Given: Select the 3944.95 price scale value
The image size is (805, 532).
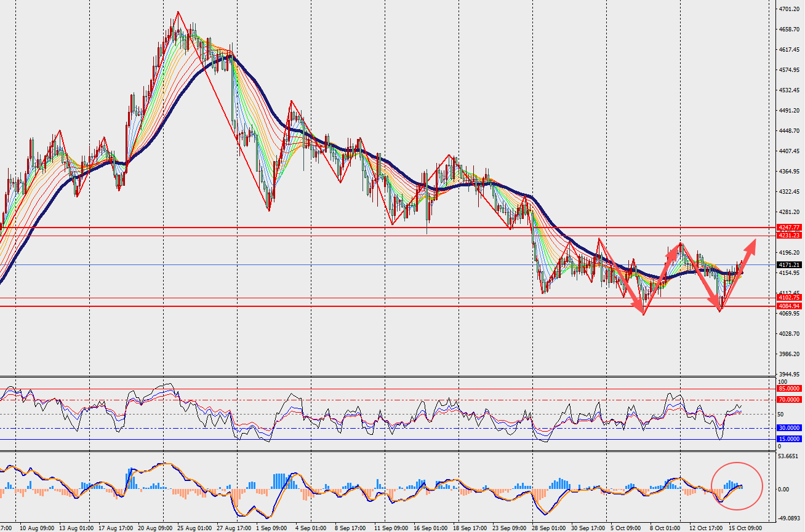Looking at the screenshot, I should click(x=789, y=375).
